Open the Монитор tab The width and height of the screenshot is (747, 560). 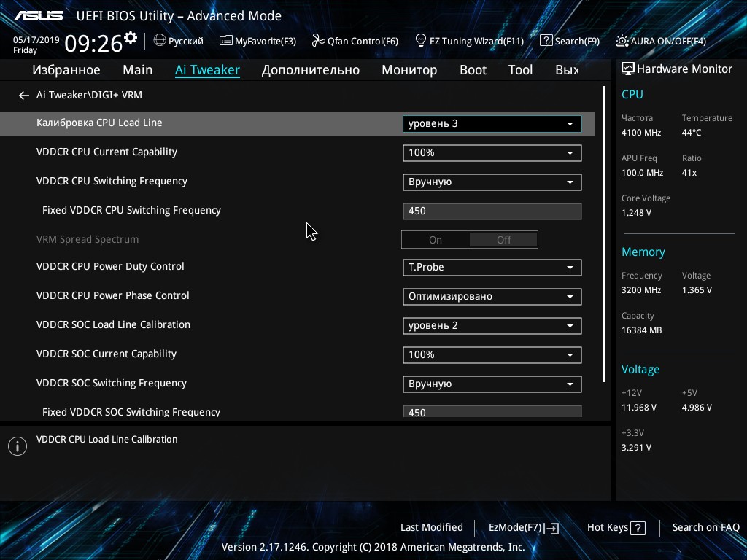coord(409,70)
